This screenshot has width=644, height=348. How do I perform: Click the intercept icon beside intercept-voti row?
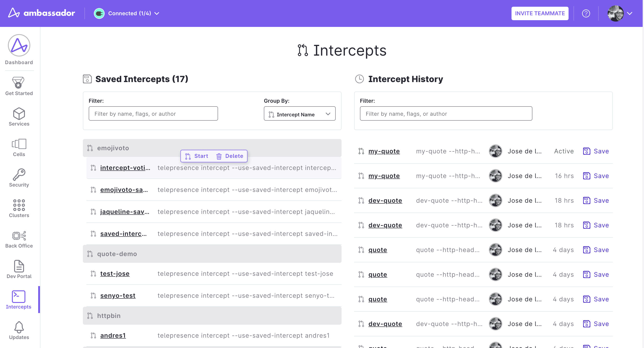(93, 168)
